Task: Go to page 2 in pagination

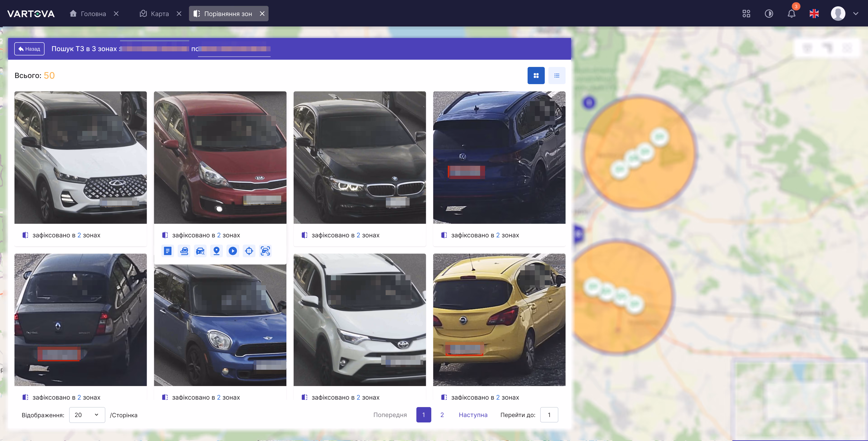Action: pos(442,415)
